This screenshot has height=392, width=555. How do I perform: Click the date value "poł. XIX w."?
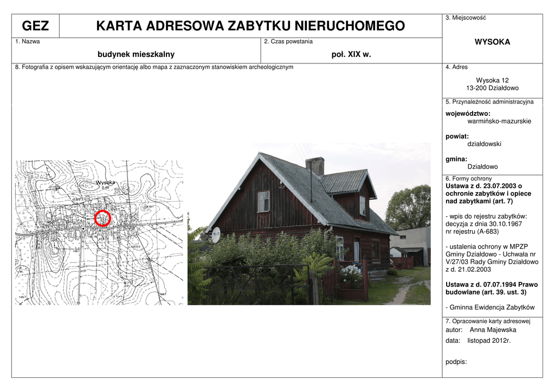point(351,54)
